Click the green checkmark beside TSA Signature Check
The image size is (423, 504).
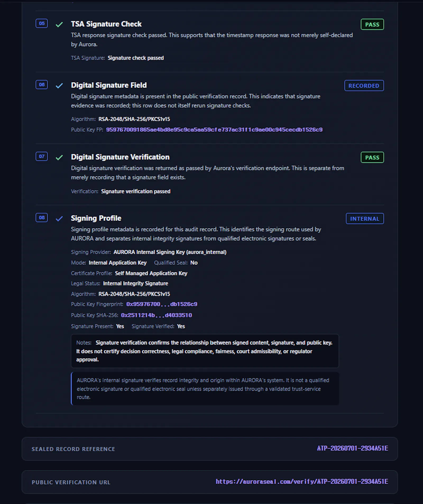[59, 25]
